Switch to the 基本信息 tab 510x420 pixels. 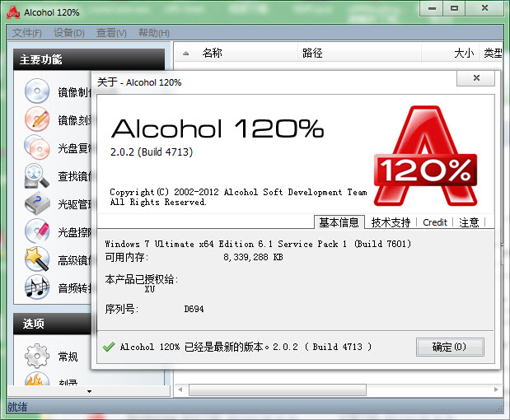coord(339,222)
